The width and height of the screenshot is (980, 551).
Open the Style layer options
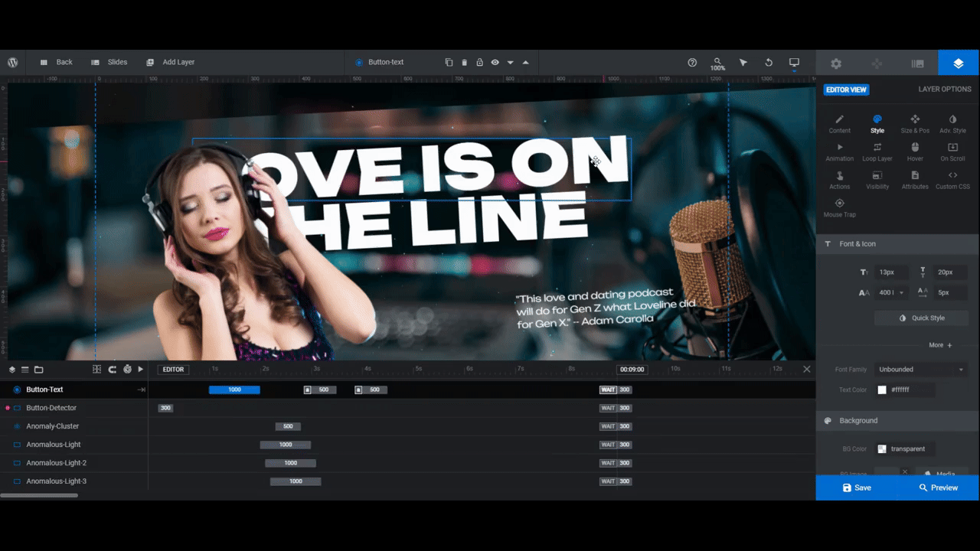877,124
